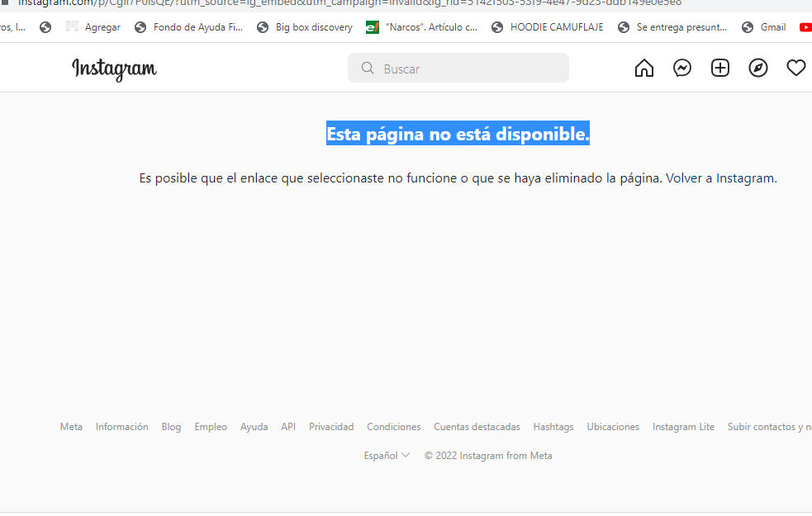Open Big box discovery bookmark
Viewport: 812px width, 516px height.
click(305, 27)
